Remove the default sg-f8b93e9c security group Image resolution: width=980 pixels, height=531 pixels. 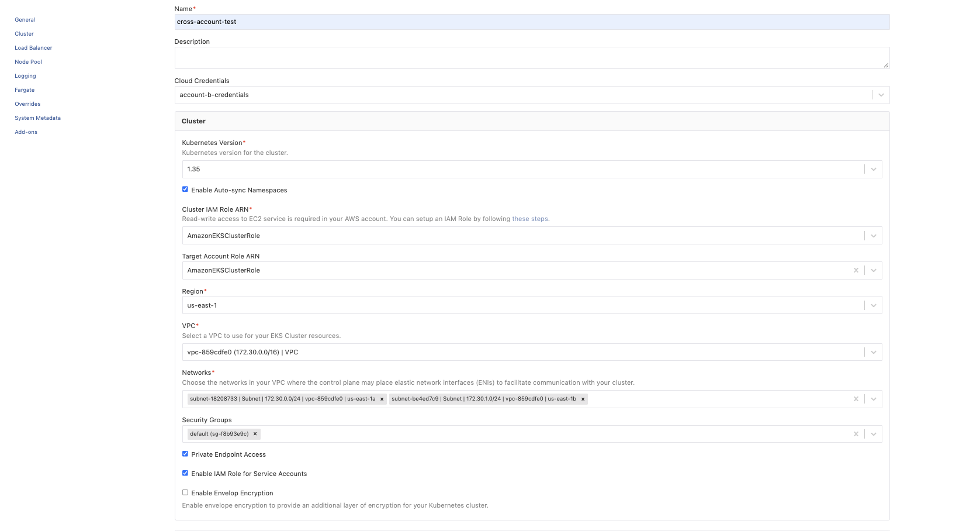click(x=255, y=434)
